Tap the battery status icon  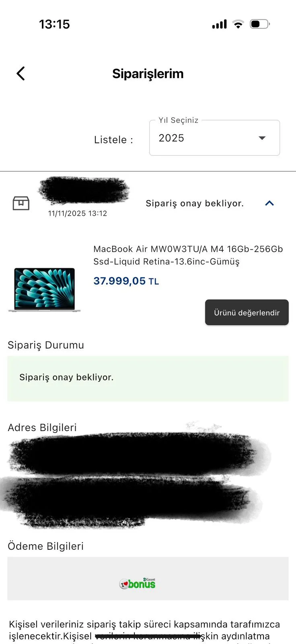[x=260, y=24]
